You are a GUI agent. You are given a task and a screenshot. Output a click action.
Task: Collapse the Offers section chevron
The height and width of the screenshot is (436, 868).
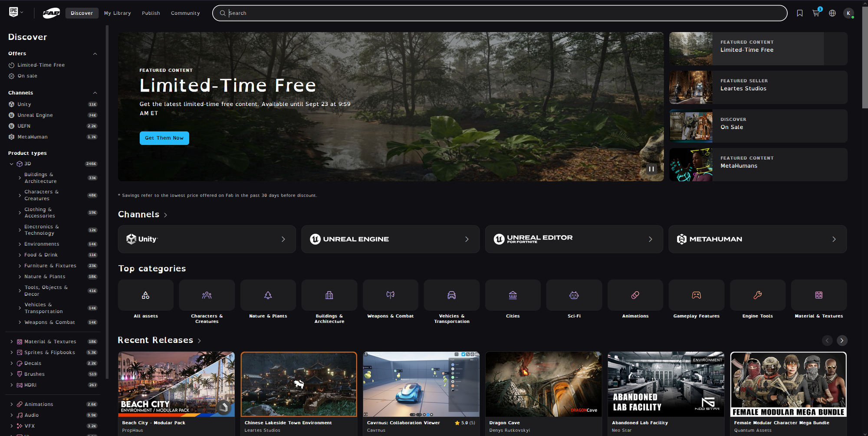[x=95, y=54]
